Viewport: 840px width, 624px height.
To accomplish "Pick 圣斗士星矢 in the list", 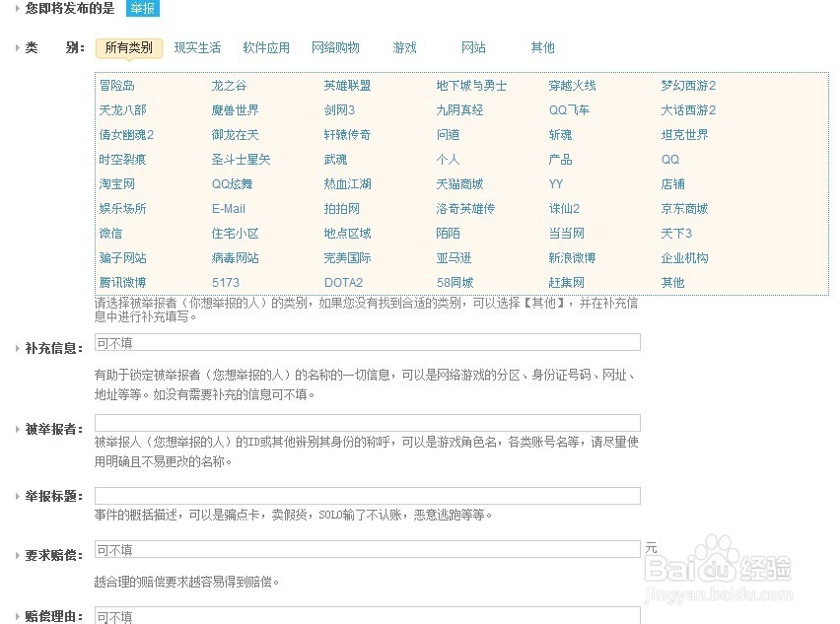I will (242, 160).
